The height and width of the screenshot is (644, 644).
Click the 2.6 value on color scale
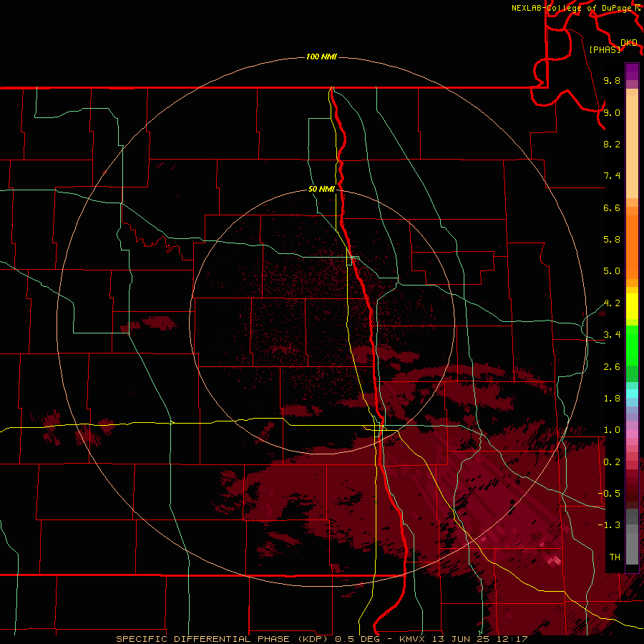pyautogui.click(x=612, y=367)
